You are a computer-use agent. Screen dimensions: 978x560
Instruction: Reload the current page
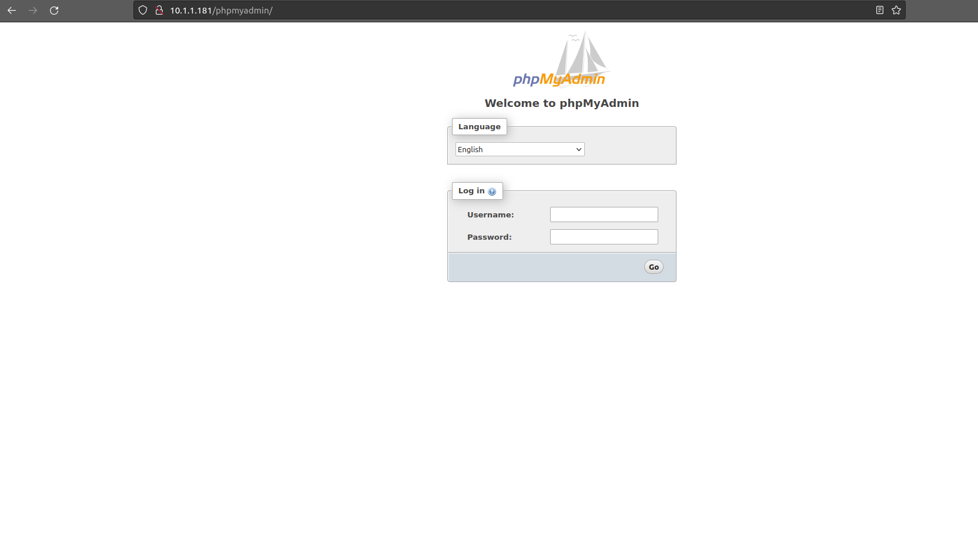[54, 11]
